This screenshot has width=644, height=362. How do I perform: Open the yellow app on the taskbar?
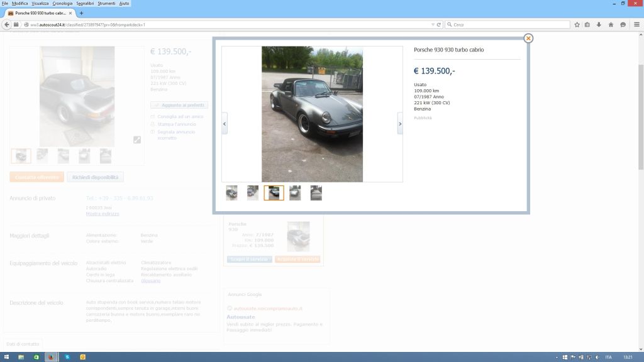coord(82,357)
